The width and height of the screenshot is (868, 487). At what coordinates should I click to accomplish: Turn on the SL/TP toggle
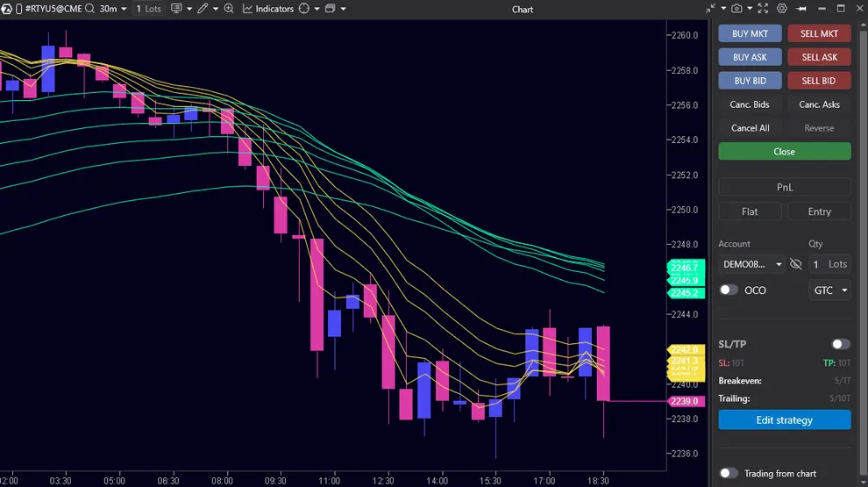point(840,345)
